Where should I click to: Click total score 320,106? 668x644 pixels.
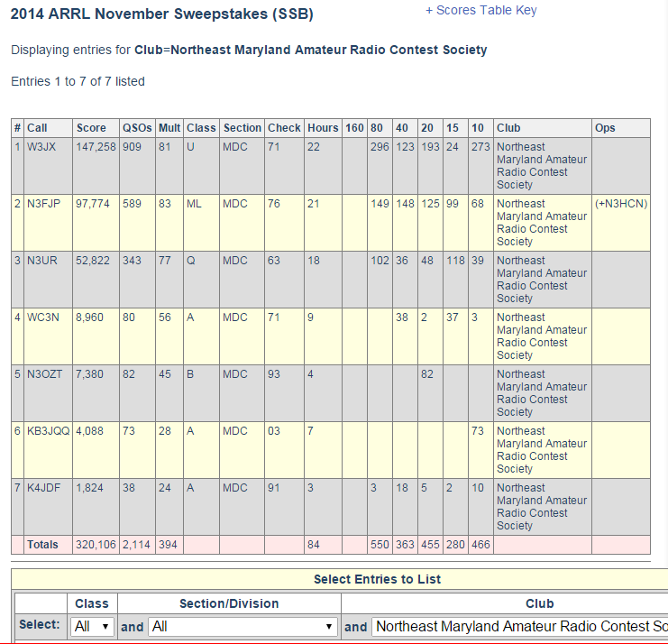pyautogui.click(x=96, y=545)
